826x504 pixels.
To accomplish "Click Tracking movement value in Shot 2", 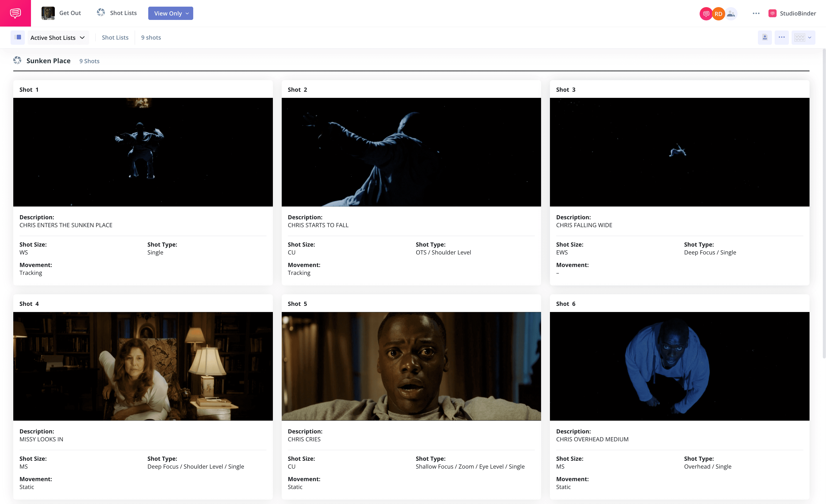I will pos(299,273).
